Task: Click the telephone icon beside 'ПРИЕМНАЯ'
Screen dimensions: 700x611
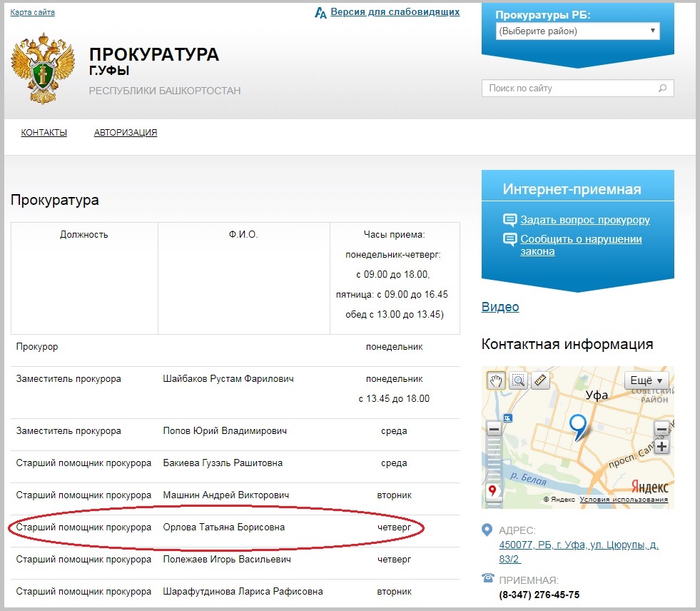Action: pos(488,578)
